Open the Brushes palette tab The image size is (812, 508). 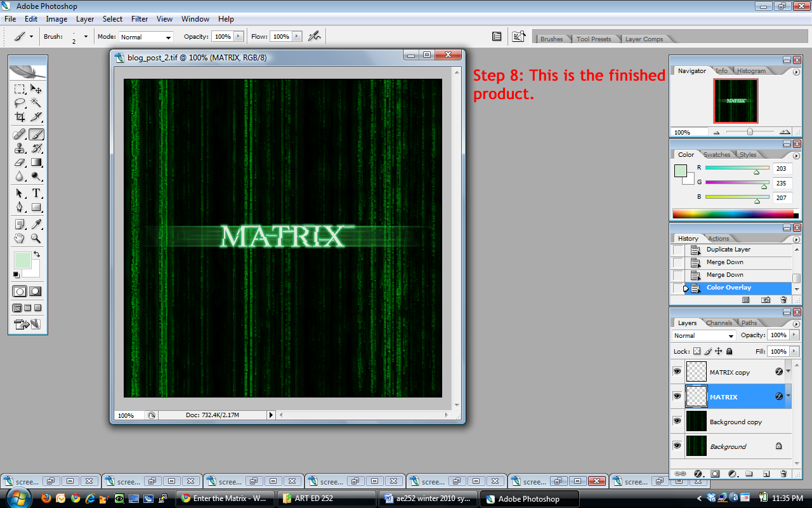pyautogui.click(x=551, y=39)
